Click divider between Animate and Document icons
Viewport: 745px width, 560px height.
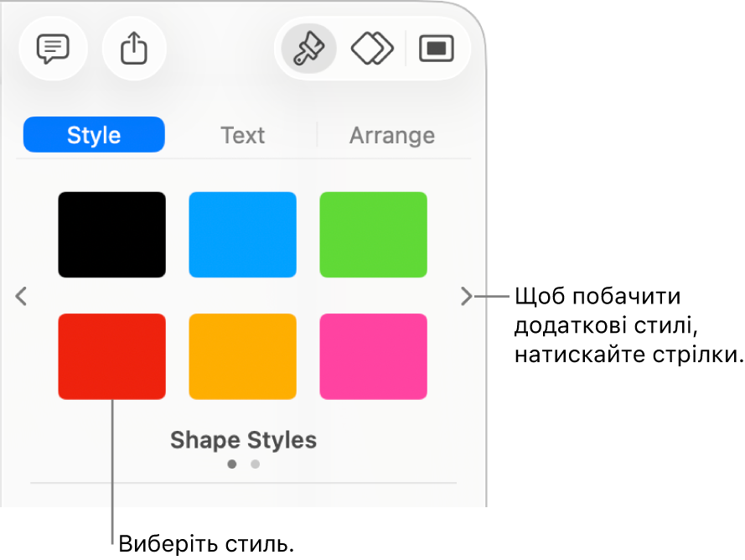(406, 49)
